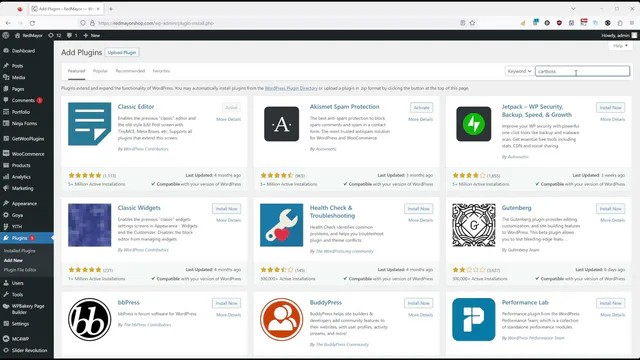Click the plugin search input field
Image resolution: width=640 pixels, height=360 pixels.
582,71
